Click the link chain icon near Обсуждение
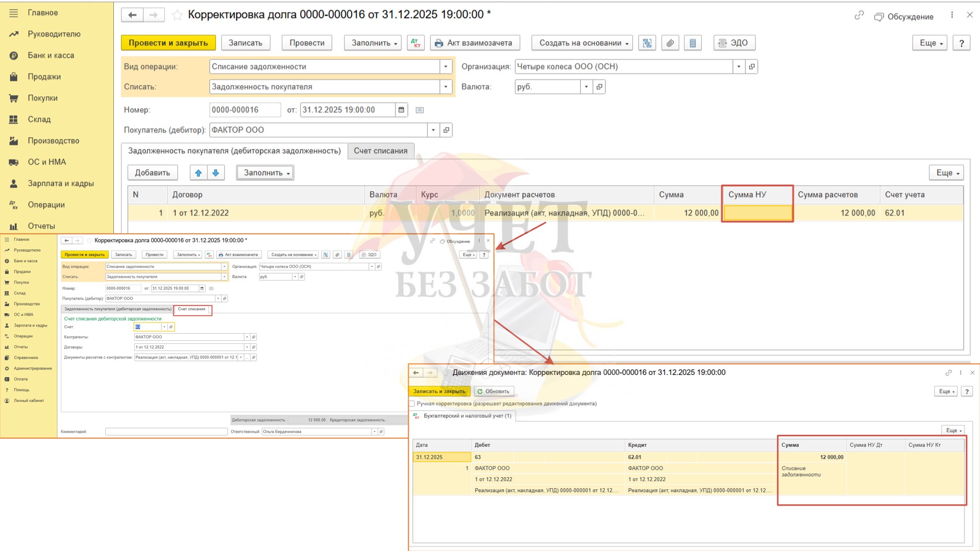This screenshot has width=980, height=551. (x=859, y=15)
